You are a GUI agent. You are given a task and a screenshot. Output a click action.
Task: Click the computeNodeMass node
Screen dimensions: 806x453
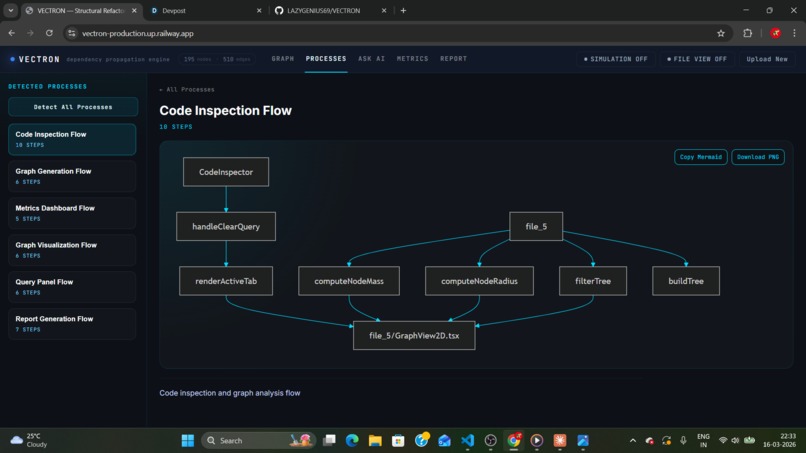[x=349, y=281]
